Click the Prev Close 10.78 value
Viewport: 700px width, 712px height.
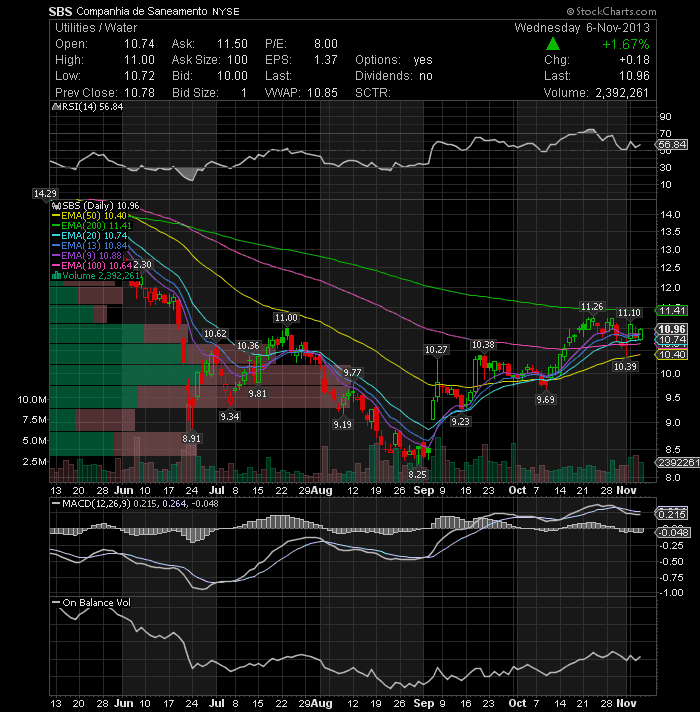click(139, 93)
